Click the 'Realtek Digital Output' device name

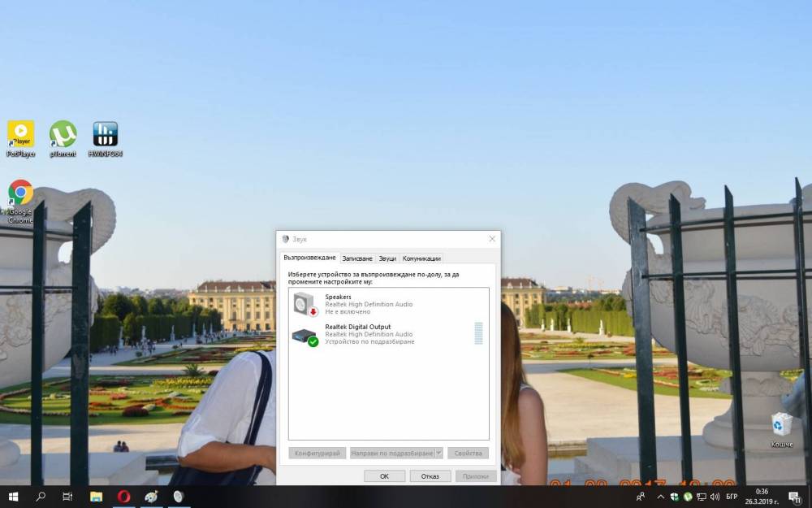358,327
